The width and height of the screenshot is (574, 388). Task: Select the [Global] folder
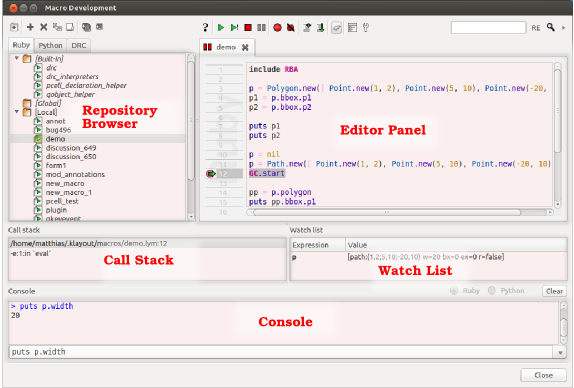48,103
